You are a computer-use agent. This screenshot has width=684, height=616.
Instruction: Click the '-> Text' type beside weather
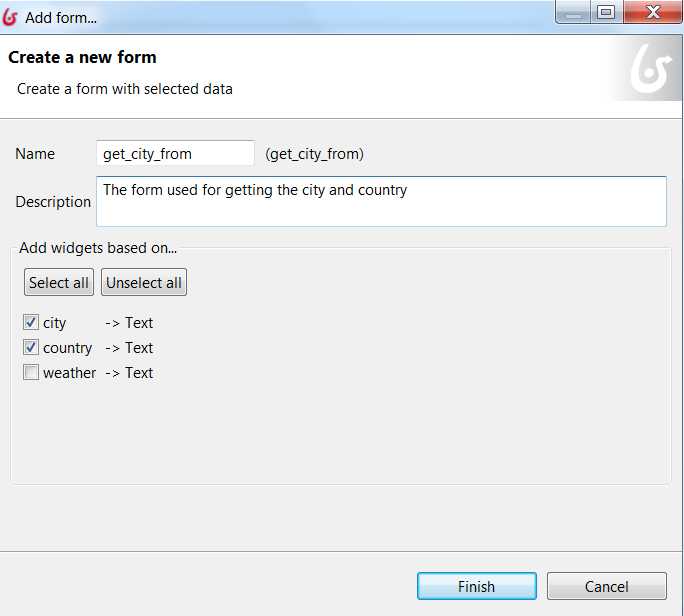pyautogui.click(x=129, y=373)
